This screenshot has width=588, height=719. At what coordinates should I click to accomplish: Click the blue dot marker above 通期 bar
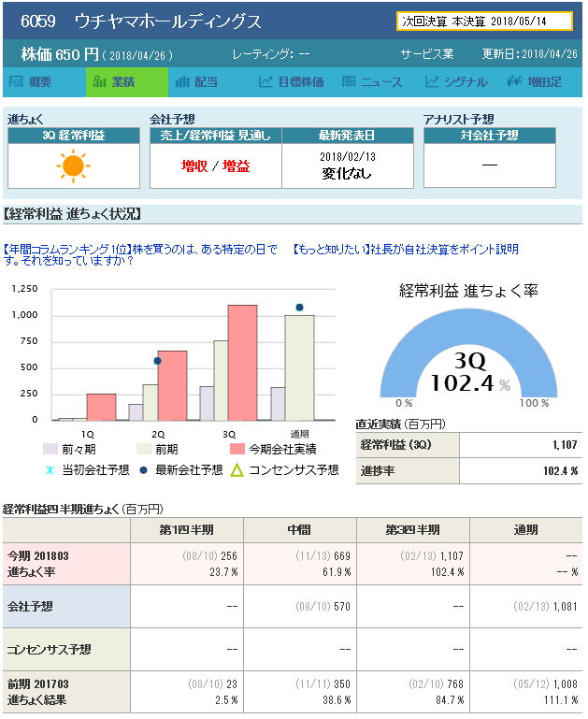coord(300,307)
